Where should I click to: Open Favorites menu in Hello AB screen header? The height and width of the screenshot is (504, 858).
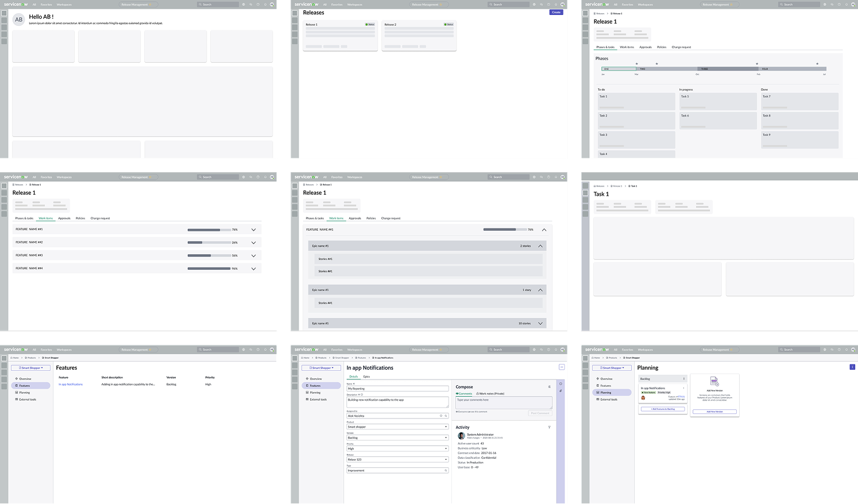click(x=47, y=5)
